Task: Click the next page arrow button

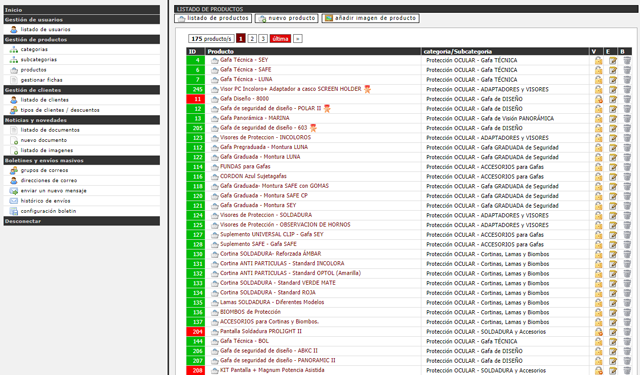Action: [x=298, y=39]
